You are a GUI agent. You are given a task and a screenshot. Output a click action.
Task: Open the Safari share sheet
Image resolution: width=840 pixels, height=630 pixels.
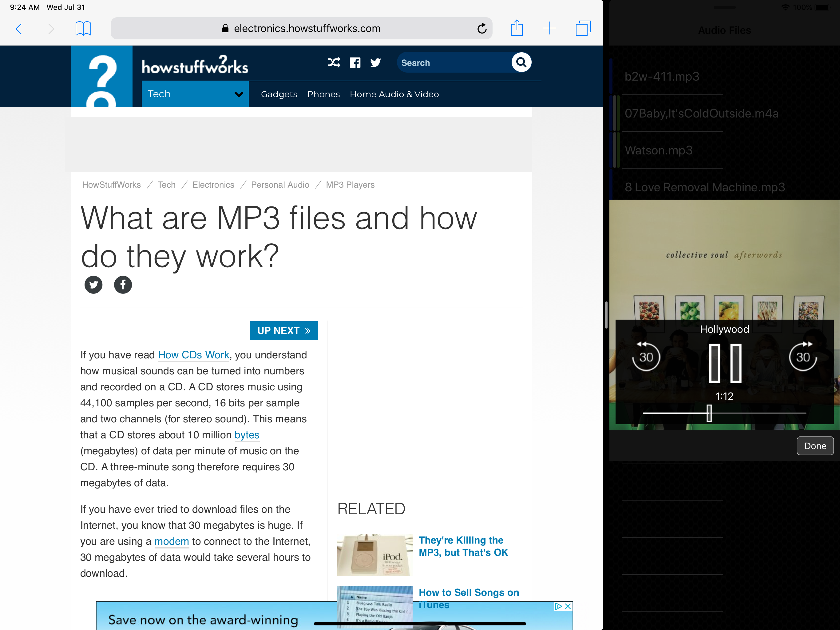coord(517,28)
